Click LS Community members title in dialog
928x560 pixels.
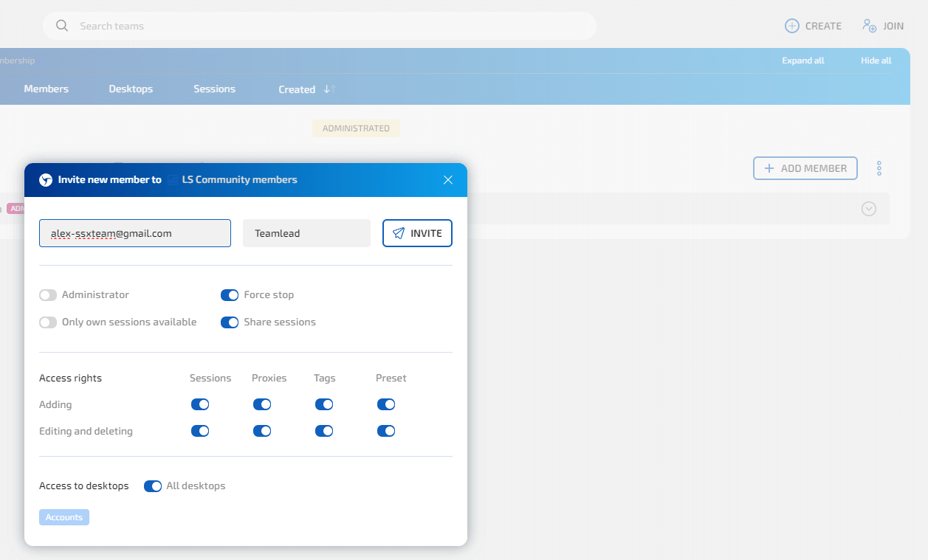click(x=239, y=180)
